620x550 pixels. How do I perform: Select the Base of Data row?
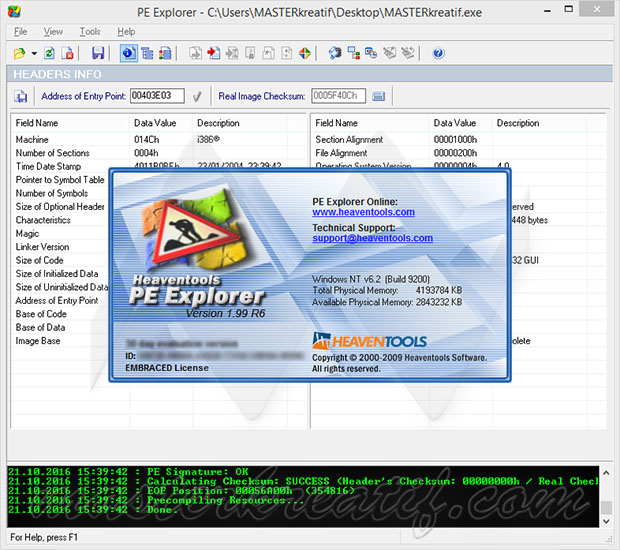(60, 328)
